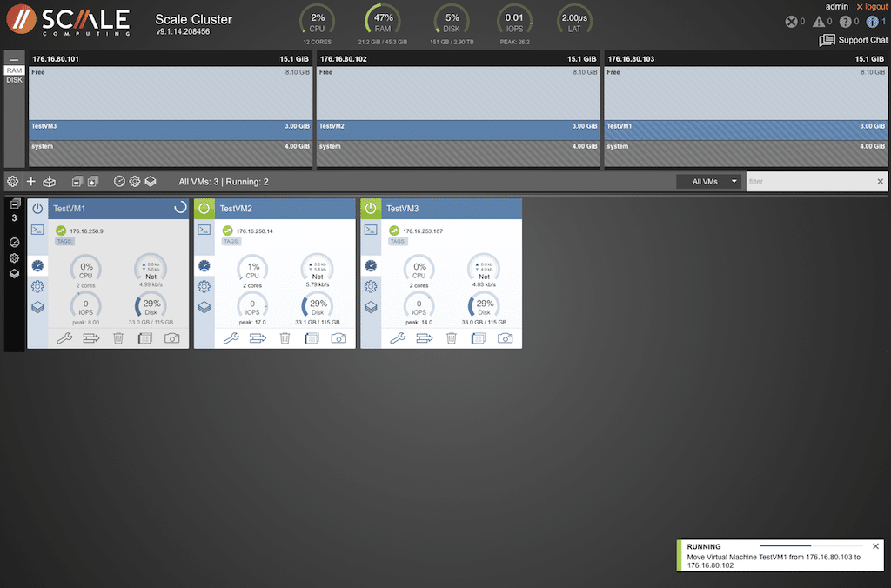The height and width of the screenshot is (588, 891).
Task: Click the logout link
Action: 872,6
